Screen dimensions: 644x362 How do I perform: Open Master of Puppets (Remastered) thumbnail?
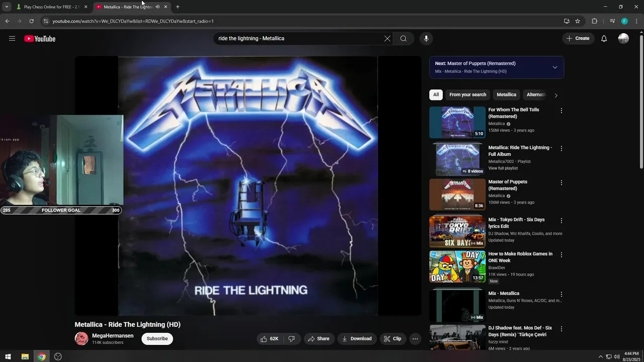tap(457, 195)
